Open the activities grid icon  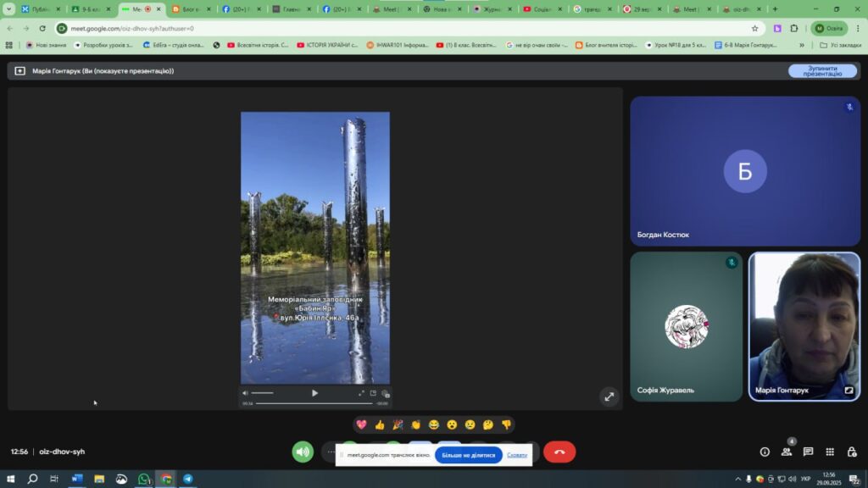coord(830,452)
